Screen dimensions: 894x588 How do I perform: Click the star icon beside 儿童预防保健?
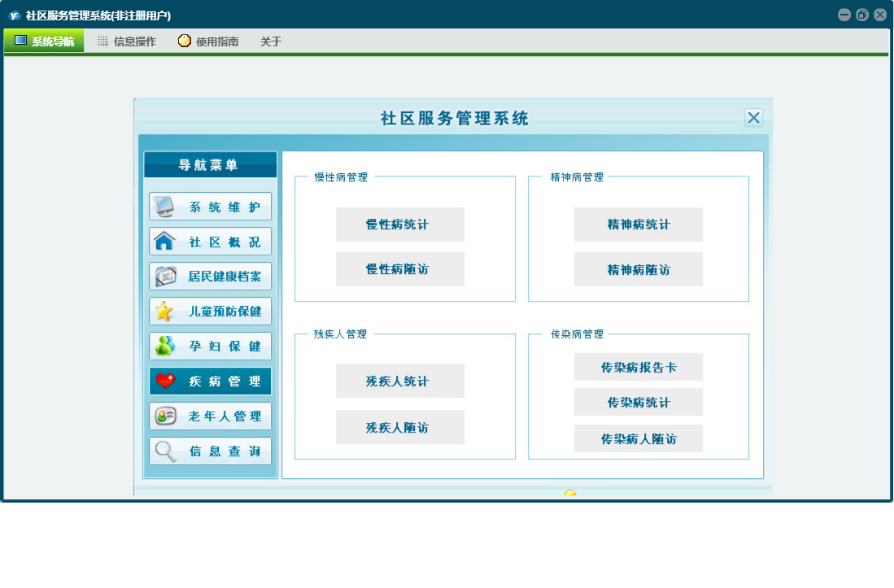[164, 311]
